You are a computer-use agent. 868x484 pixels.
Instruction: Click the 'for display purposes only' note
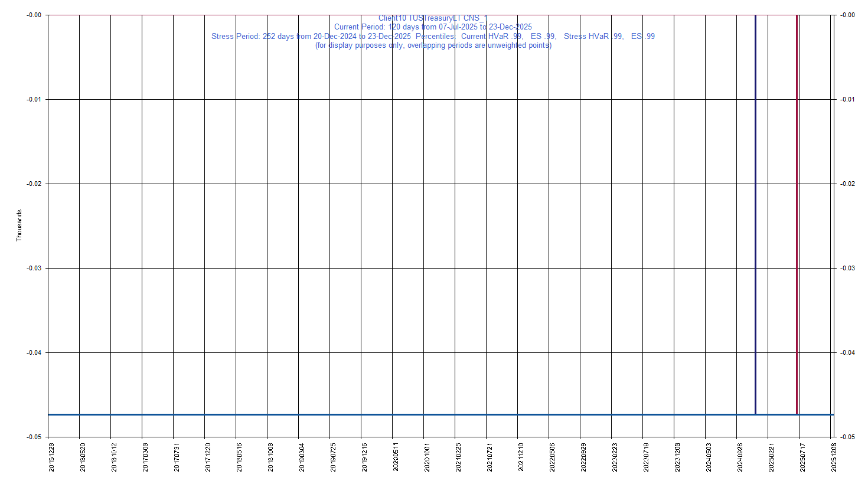click(x=433, y=45)
